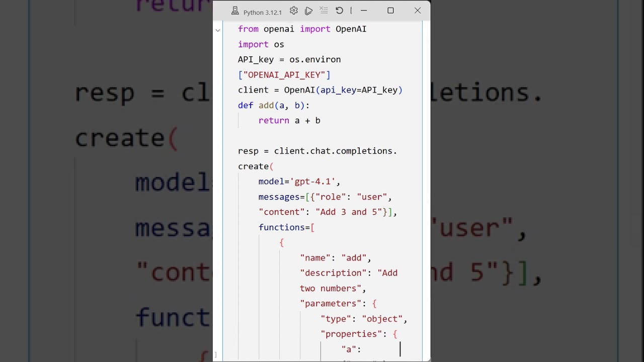Click the '"type": "object",' line
The image size is (644, 362).
[364, 319]
